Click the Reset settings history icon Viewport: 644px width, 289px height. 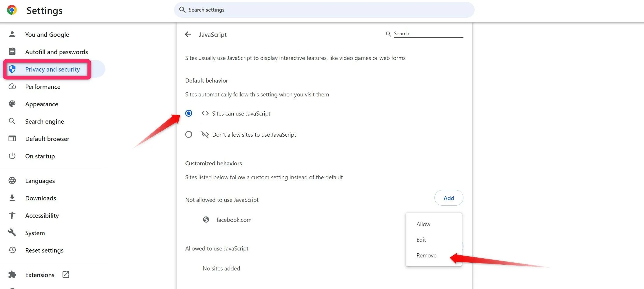coord(12,250)
